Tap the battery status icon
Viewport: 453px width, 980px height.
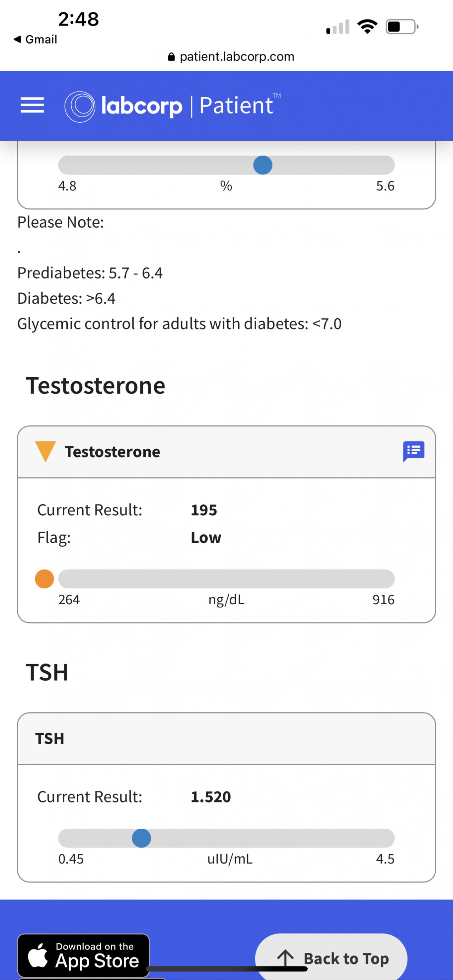click(402, 27)
